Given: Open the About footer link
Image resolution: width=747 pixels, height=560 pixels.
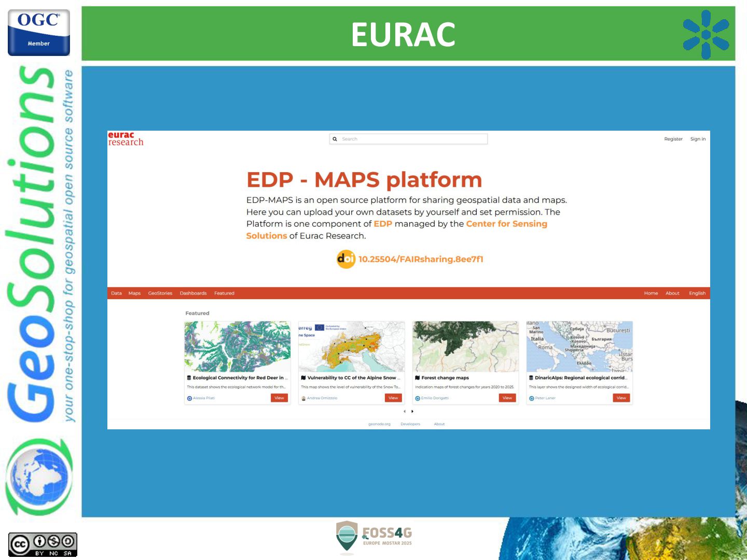Looking at the screenshot, I should [x=439, y=424].
